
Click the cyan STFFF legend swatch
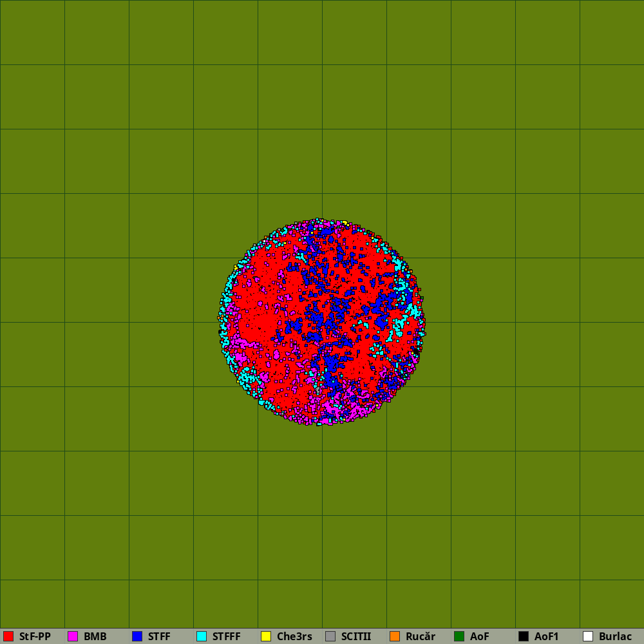pos(202,636)
